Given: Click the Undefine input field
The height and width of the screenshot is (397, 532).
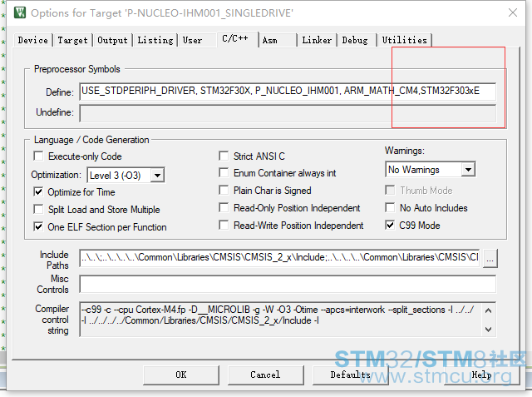Looking at the screenshot, I should point(288,112).
